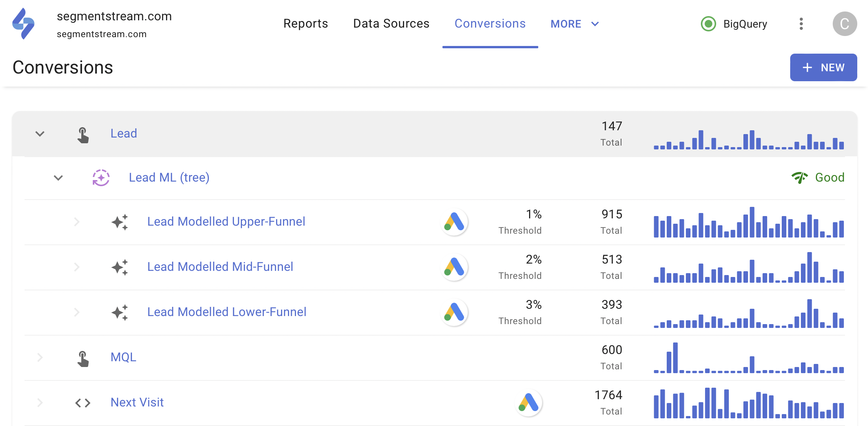Click Google Ads icon in Next Visit row
Screen dimensions: 868x426
(x=529, y=403)
